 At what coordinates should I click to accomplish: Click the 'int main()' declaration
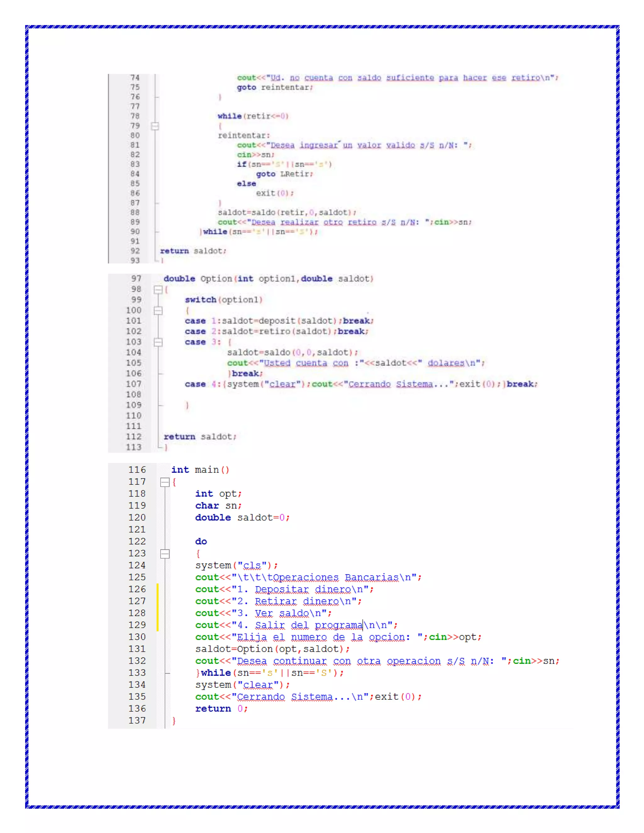point(200,470)
